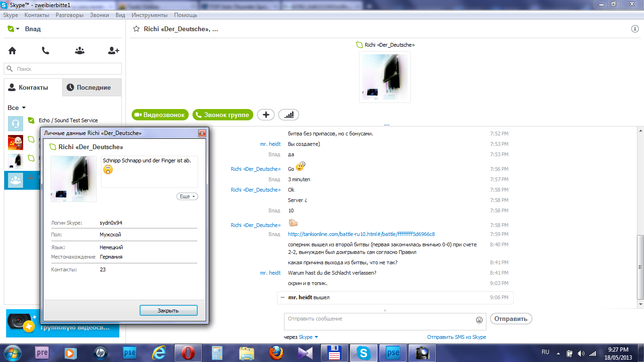The image size is (644, 362).
Task: Open the Calculator taskbar icon
Action: [x=217, y=353]
